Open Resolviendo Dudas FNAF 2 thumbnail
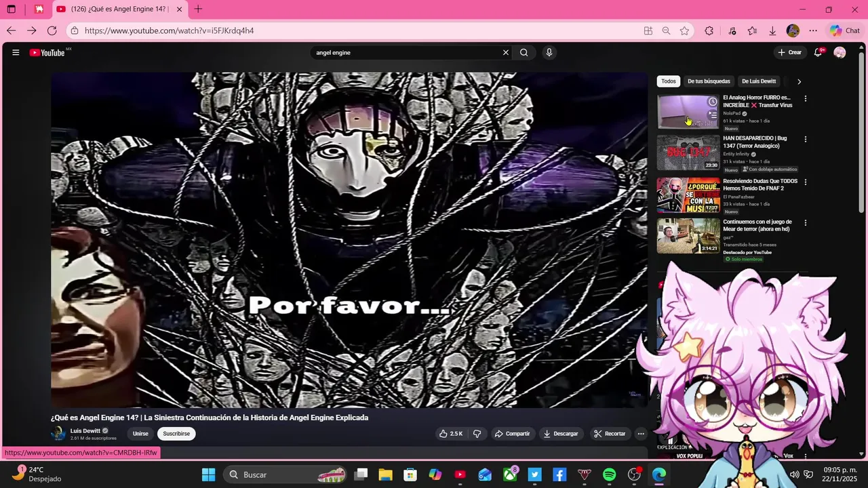The width and height of the screenshot is (868, 488). [688, 195]
